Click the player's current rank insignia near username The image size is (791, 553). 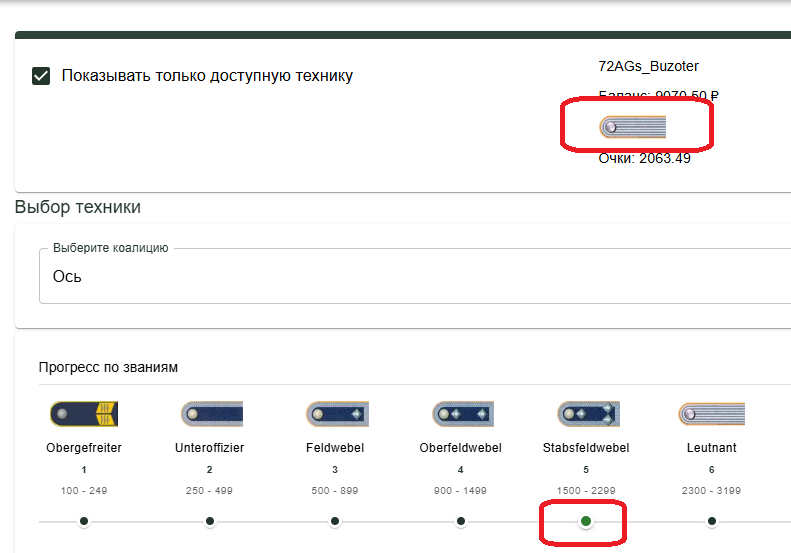click(633, 127)
